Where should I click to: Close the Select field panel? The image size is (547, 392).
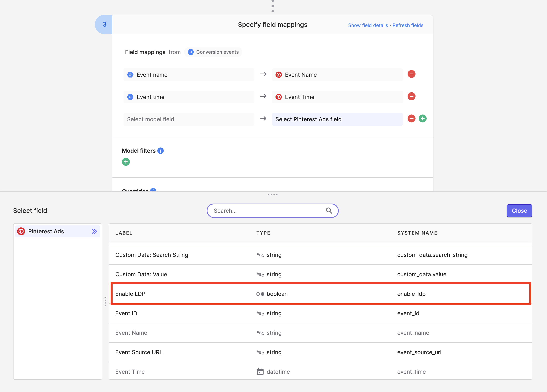coord(519,211)
